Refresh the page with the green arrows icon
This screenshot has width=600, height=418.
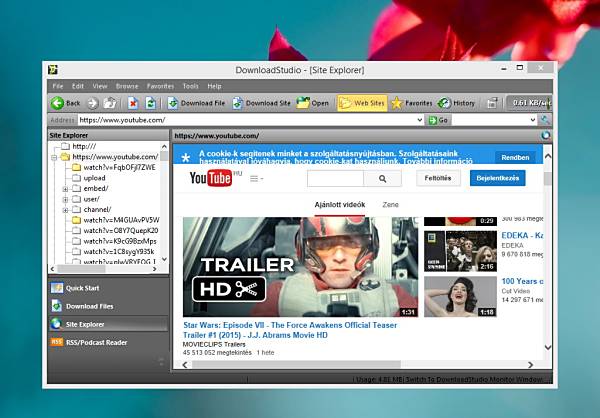[x=150, y=103]
